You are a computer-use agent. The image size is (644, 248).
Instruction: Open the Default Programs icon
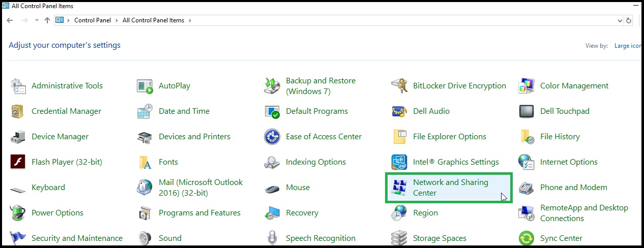click(x=272, y=111)
